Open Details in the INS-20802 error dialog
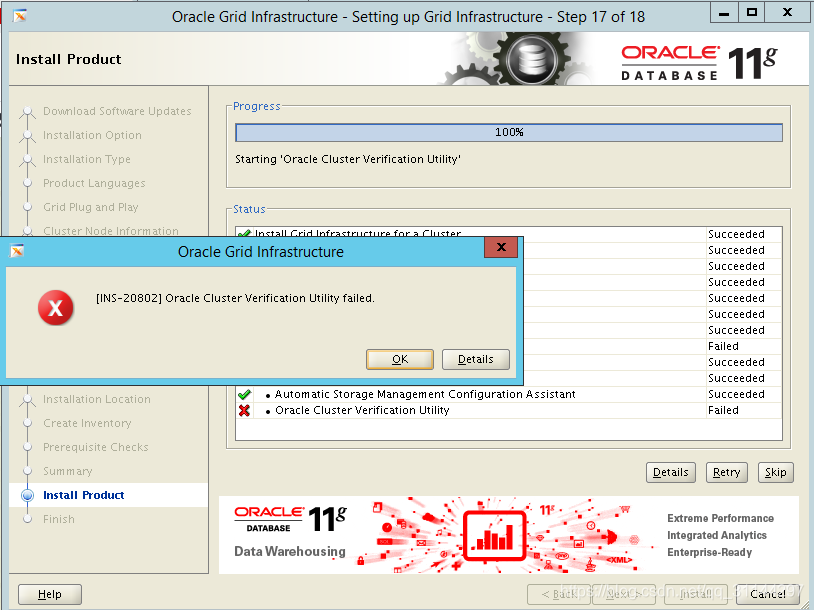The width and height of the screenshot is (814, 610). click(x=476, y=359)
